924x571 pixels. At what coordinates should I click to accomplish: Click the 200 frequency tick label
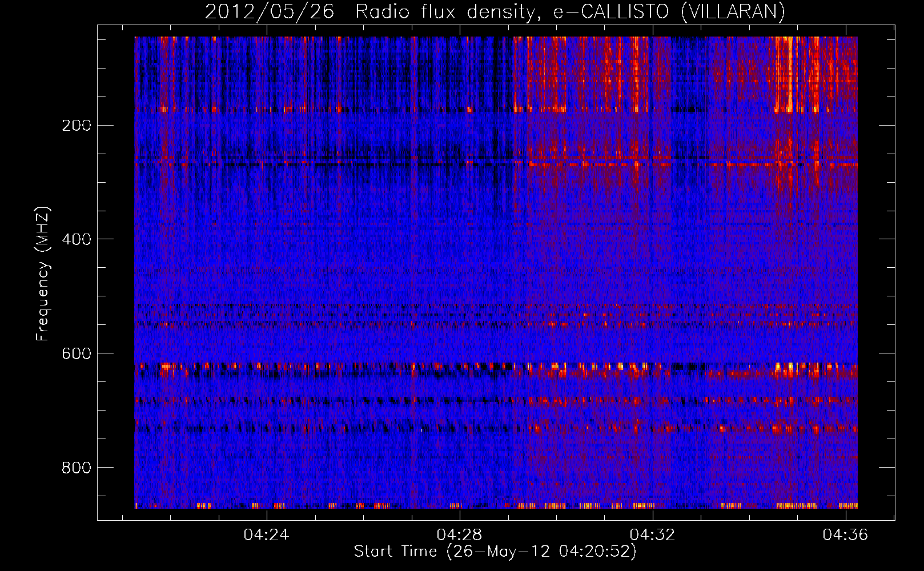tap(77, 126)
